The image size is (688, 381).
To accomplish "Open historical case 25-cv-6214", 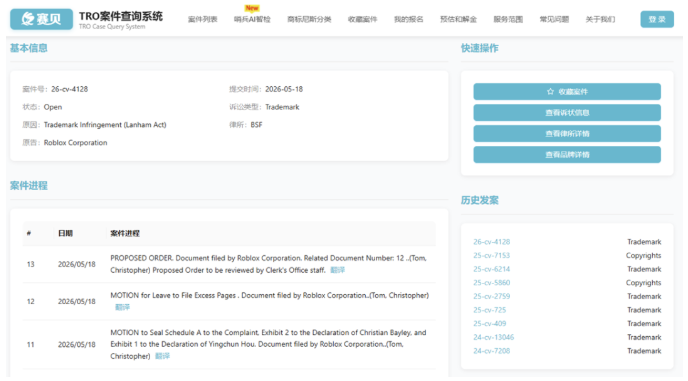I will click(491, 269).
